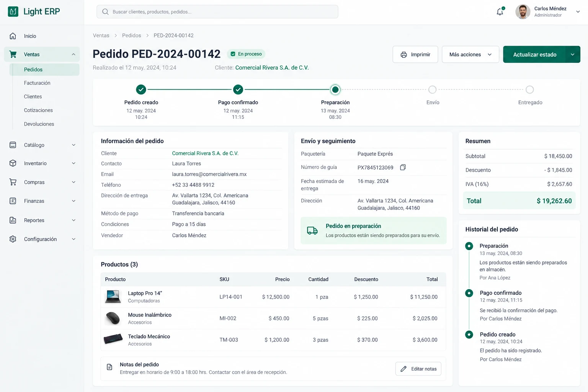Copy the tracking number PX7845123069
The image size is (588, 392).
pyautogui.click(x=403, y=167)
